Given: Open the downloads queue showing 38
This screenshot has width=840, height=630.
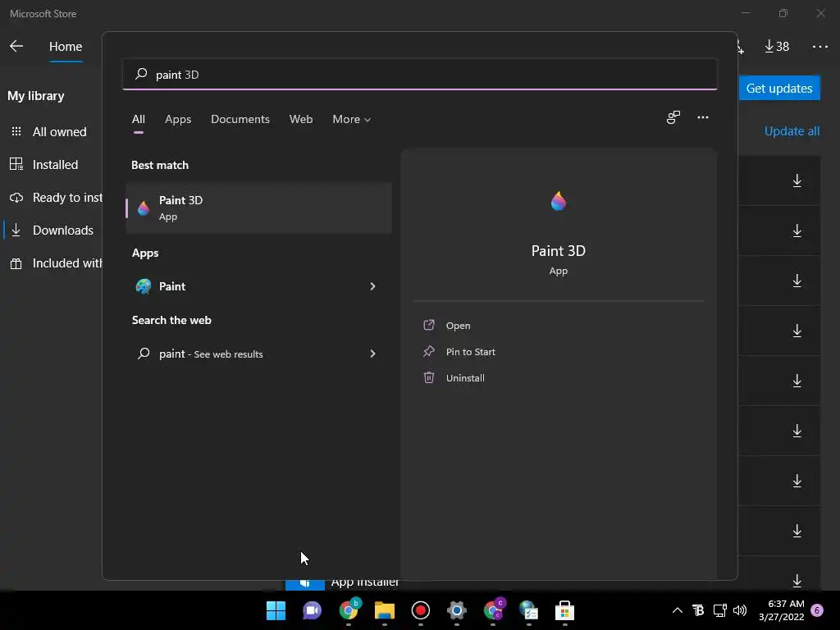Looking at the screenshot, I should 776,47.
